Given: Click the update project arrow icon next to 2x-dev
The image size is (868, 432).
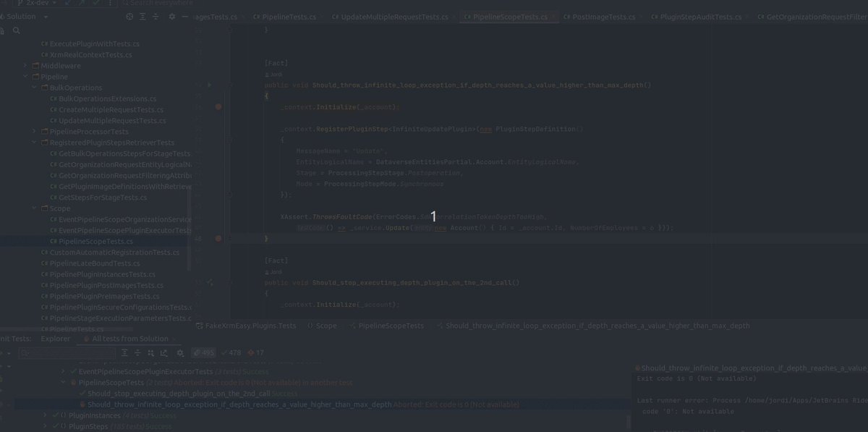Looking at the screenshot, I should 67,3.
